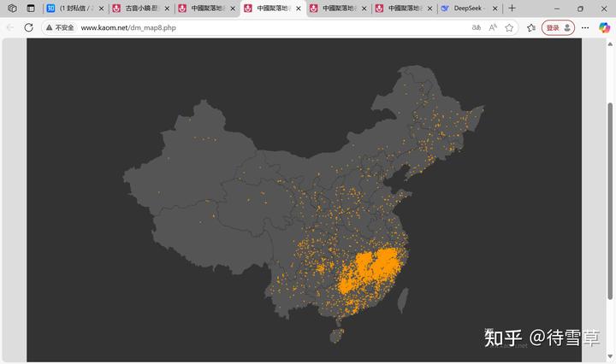The height and width of the screenshot is (364, 616).
Task: Reload the current page
Action: coord(29,27)
